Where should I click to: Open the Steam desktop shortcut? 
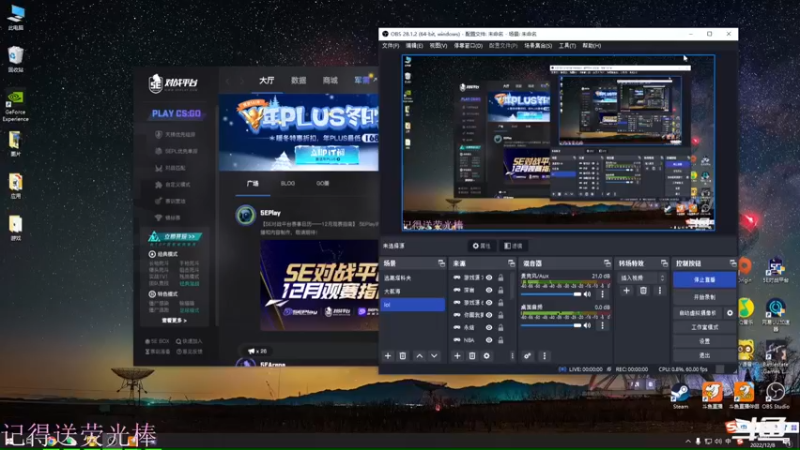coord(680,396)
